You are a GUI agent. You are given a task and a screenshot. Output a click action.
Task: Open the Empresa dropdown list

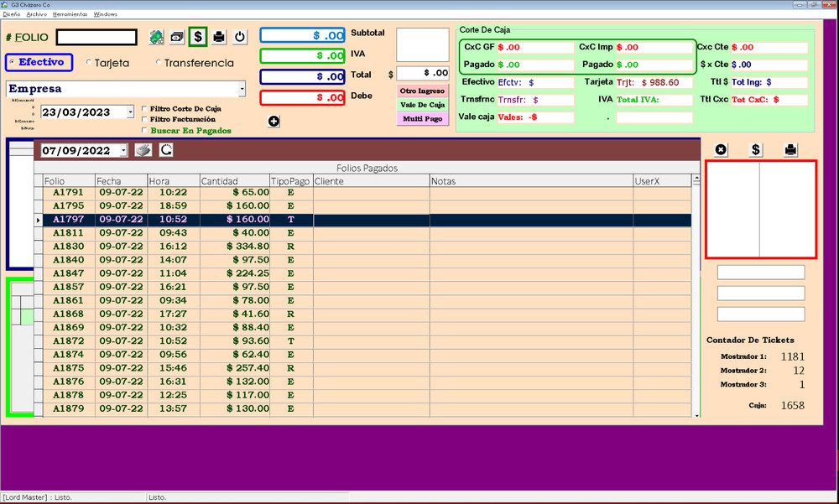click(x=242, y=87)
